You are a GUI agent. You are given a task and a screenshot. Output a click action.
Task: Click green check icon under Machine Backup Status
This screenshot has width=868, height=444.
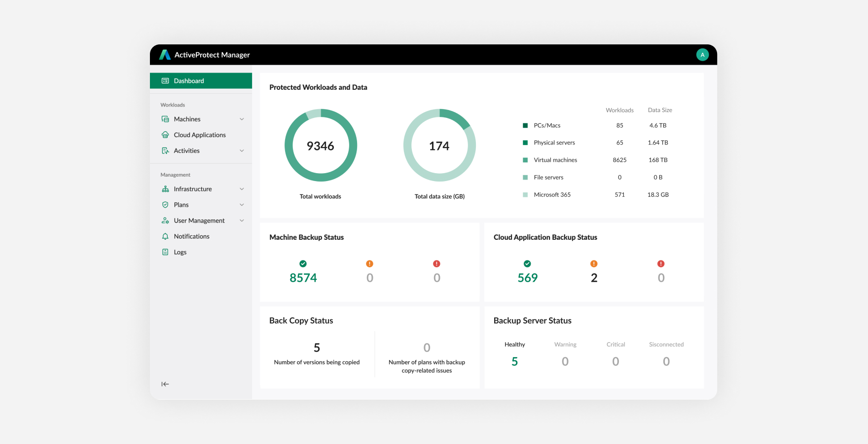303,264
